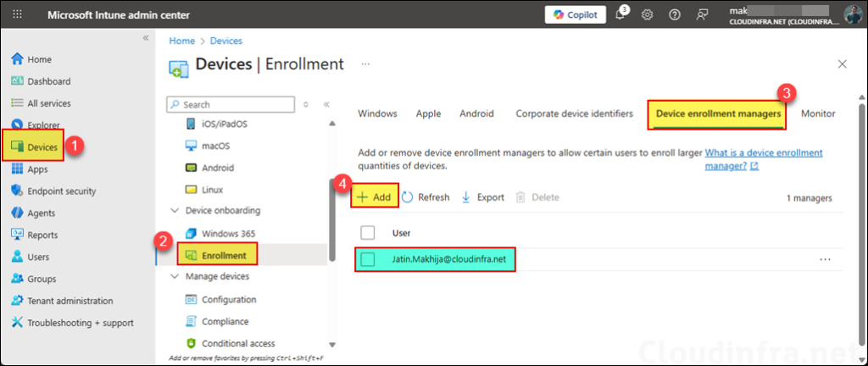This screenshot has height=366, width=868.
Task: Click the Delete toolbar button
Action: [x=537, y=197]
